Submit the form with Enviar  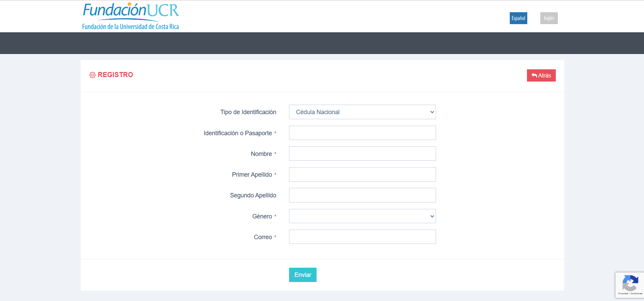(303, 275)
